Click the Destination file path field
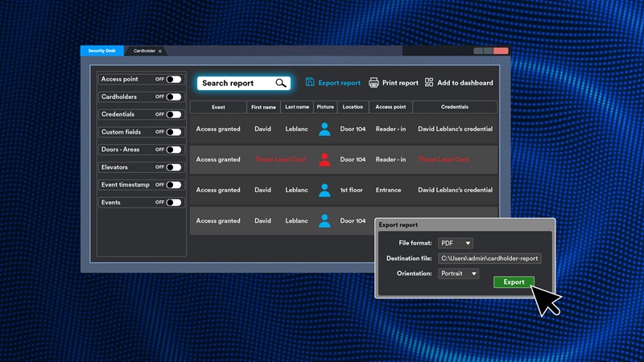Screen dimensions: 644x362 (x=489, y=258)
